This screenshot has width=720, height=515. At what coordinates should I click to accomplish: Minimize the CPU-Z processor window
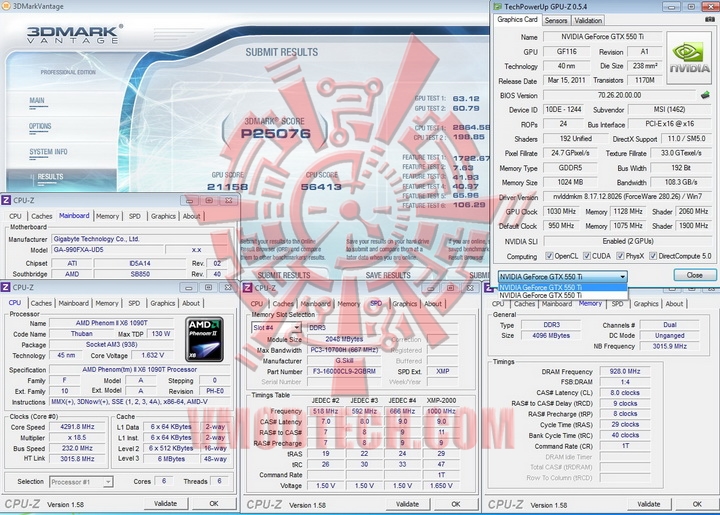coord(188,288)
